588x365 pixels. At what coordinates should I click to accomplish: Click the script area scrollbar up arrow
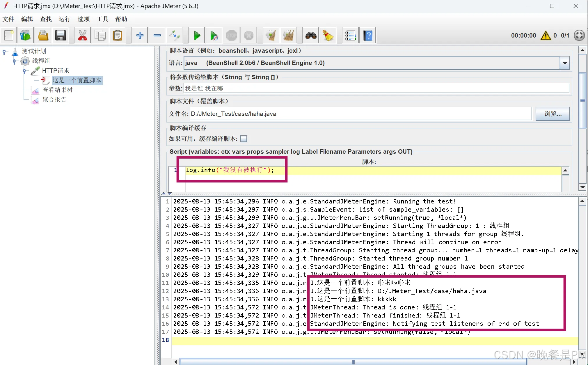pos(565,171)
